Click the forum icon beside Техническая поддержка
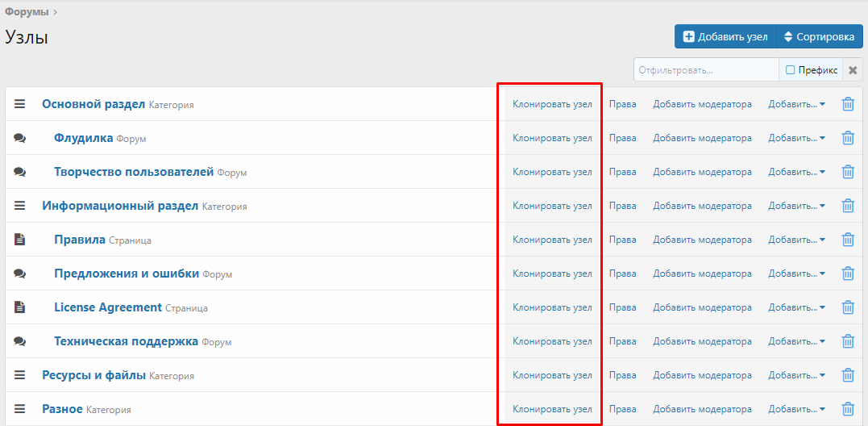The width and height of the screenshot is (868, 426). click(x=20, y=341)
